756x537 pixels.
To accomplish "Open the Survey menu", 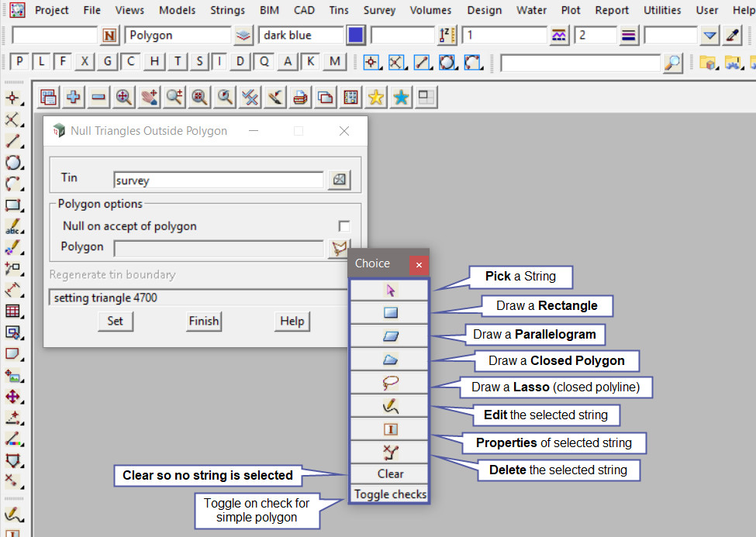I will (379, 10).
